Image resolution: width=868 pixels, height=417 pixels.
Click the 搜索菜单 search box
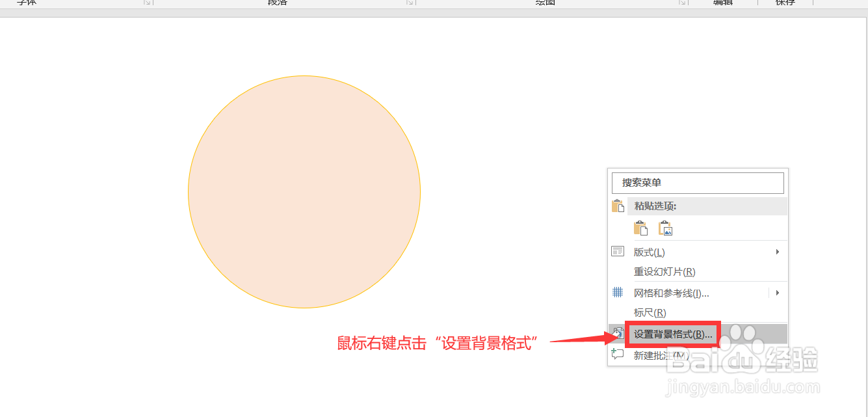[698, 183]
